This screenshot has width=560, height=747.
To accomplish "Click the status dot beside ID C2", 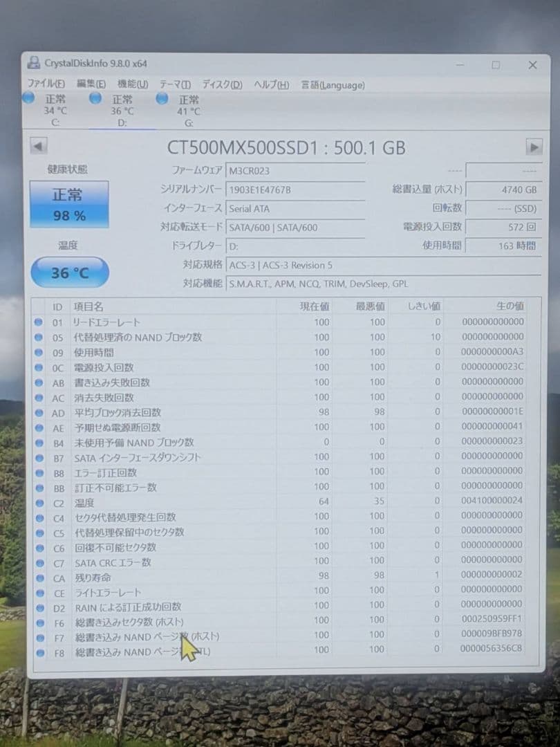I will point(39,503).
